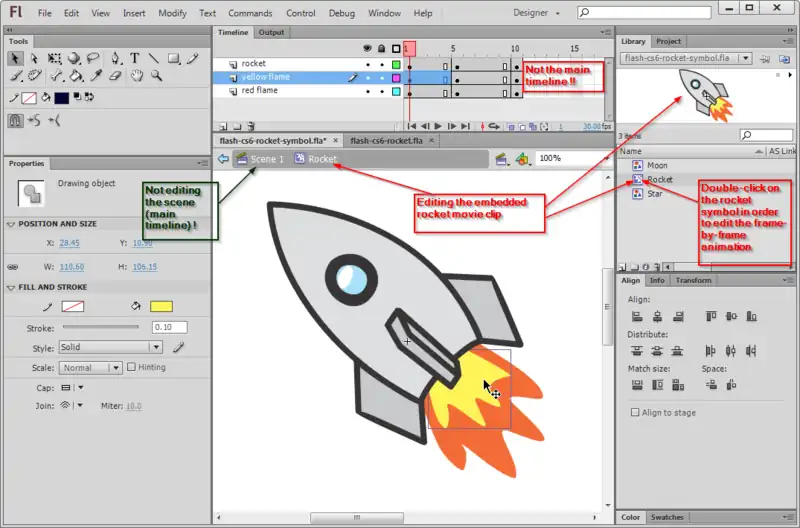800x528 pixels.
Task: Select the Lasso tool
Action: pos(93,58)
